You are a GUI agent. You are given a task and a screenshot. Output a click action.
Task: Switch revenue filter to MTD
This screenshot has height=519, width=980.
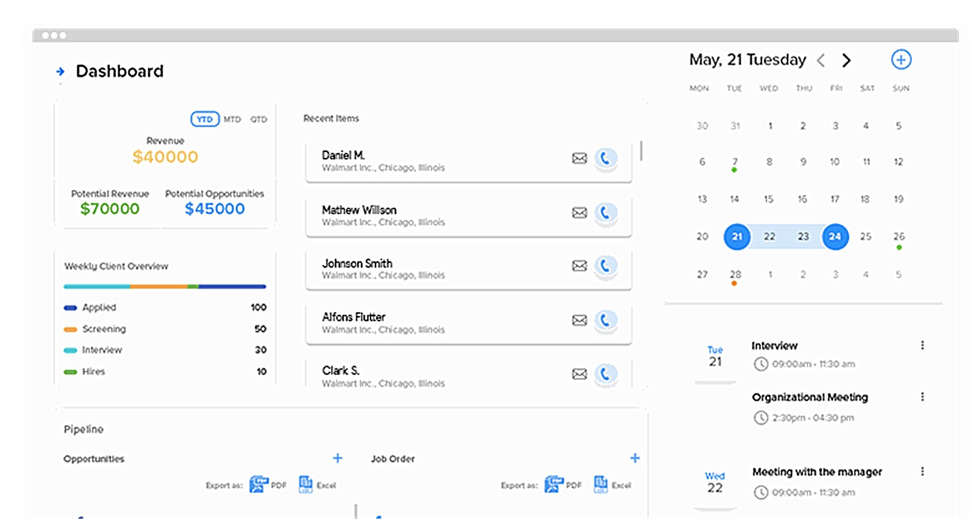232,119
